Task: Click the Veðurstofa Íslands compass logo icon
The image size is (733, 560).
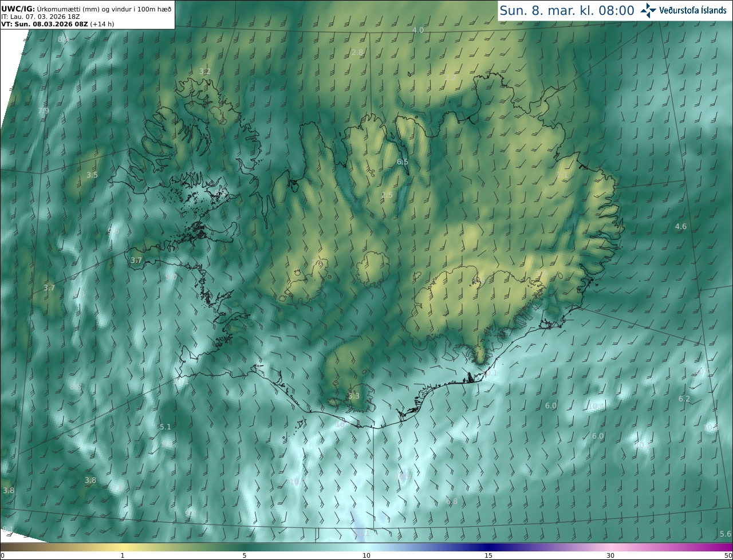Action: [648, 10]
